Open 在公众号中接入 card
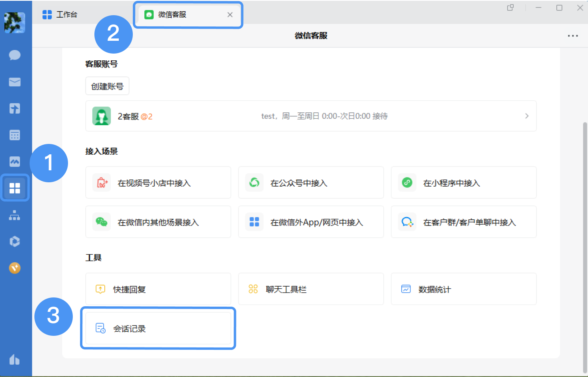588x377 pixels. pos(311,183)
